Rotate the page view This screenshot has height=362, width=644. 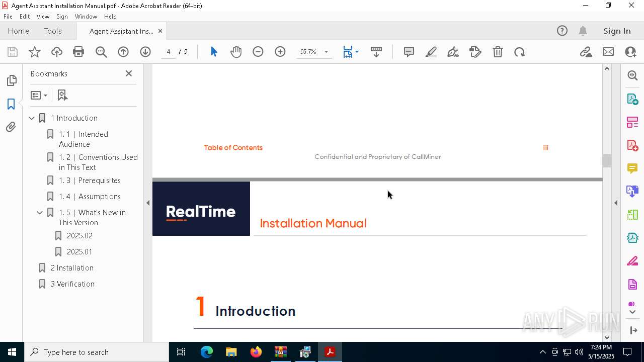520,52
